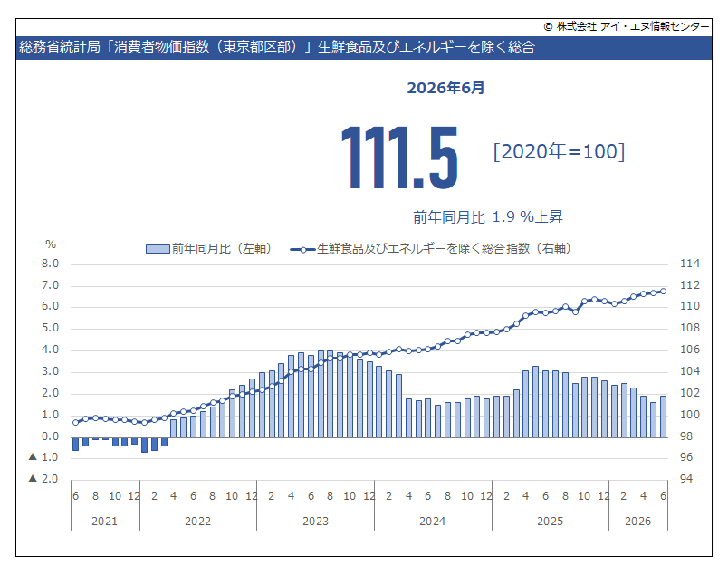Click right axis value 102
728x575 pixels.
(690, 393)
